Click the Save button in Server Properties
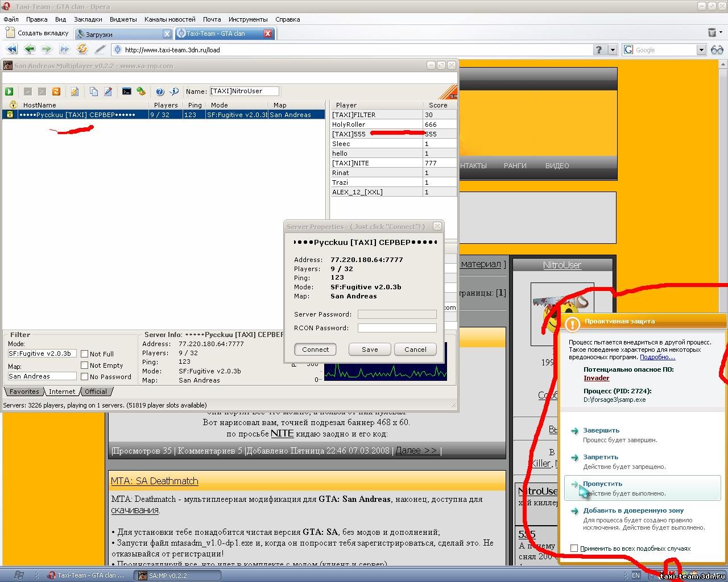This screenshot has width=728, height=582. [370, 350]
